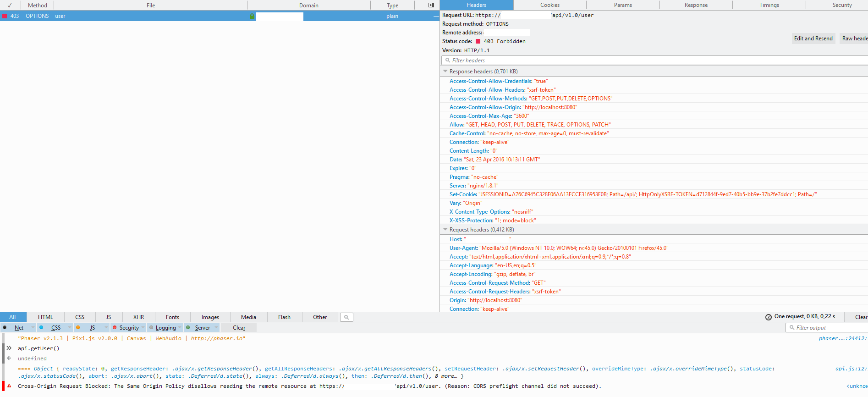Viewport: 868px width, 397px height.
Task: Clear the console output with Clear button
Action: pos(239,328)
